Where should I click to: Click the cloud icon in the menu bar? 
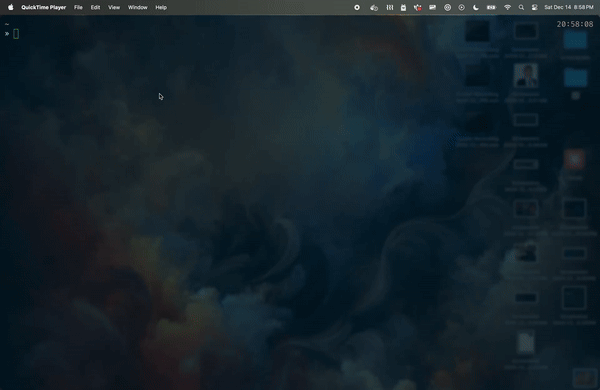374,7
